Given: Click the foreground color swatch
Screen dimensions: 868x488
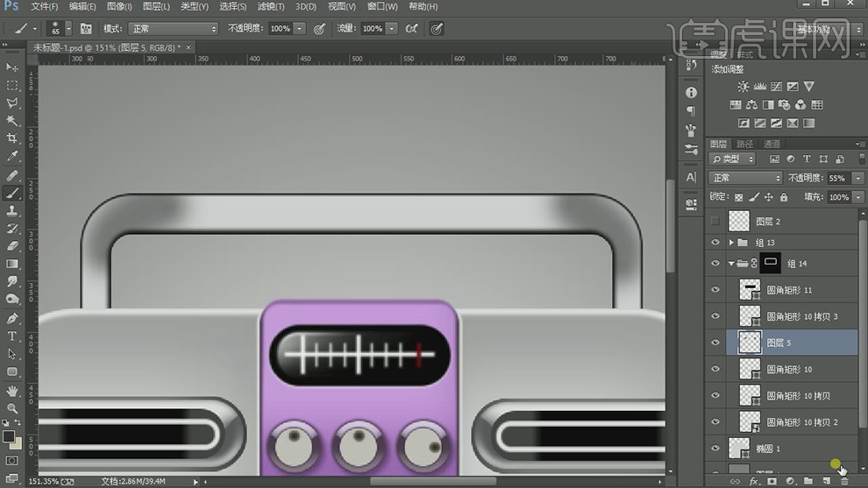Looking at the screenshot, I should click(x=8, y=436).
